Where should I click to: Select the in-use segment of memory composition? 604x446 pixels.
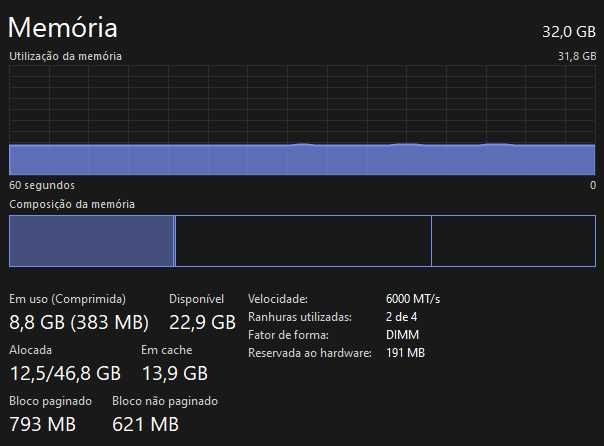click(91, 241)
